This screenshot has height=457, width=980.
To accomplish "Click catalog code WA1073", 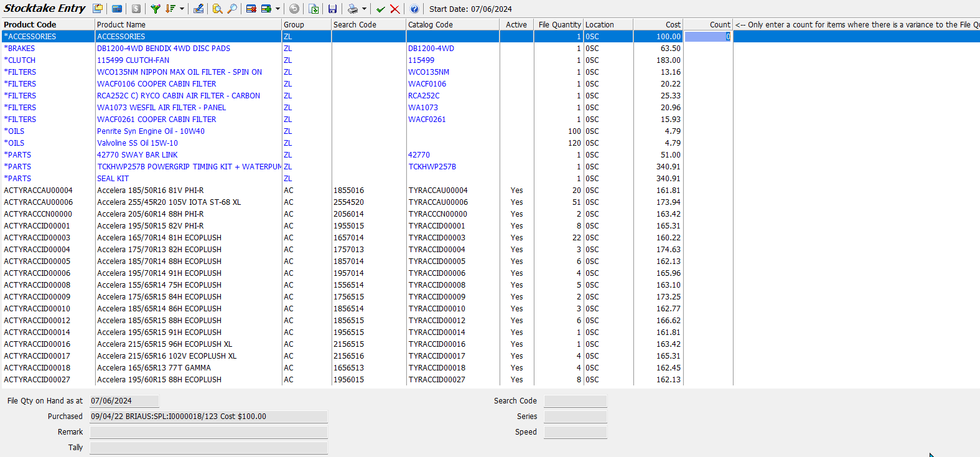I will [x=423, y=108].
